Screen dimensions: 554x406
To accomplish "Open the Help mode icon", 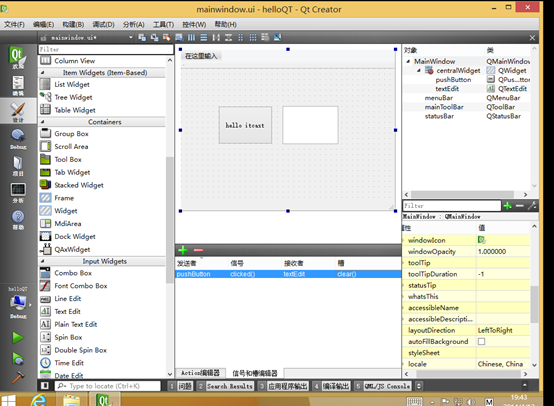I will [18, 220].
